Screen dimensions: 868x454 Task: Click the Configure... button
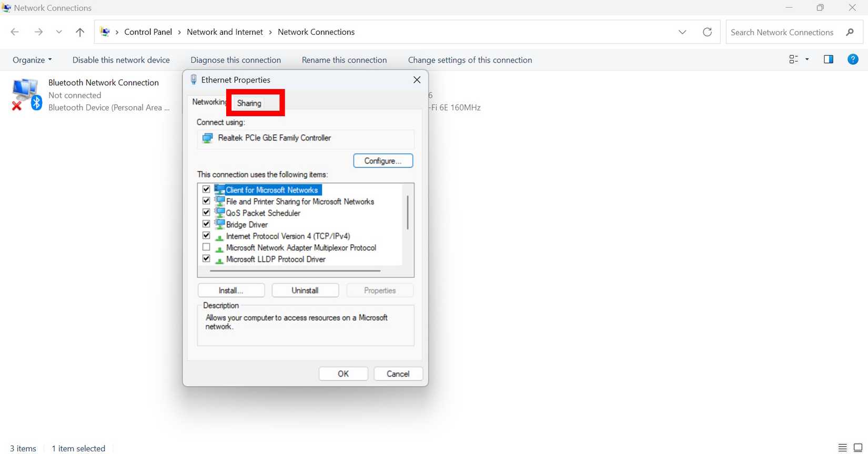pos(383,161)
